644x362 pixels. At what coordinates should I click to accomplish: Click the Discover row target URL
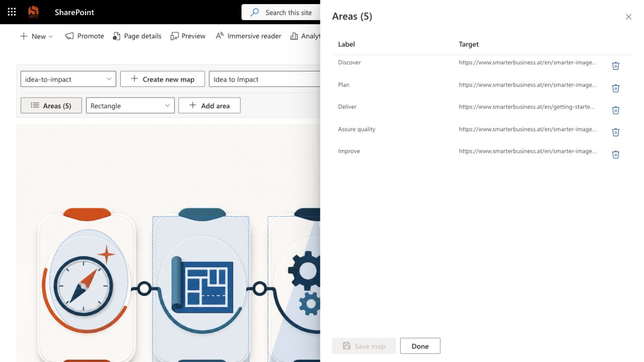(x=528, y=62)
